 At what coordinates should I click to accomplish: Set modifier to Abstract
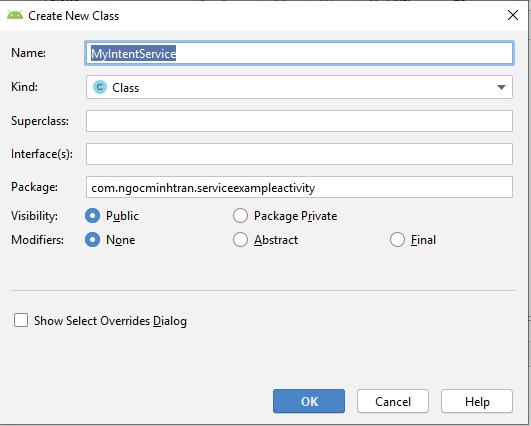click(x=240, y=240)
